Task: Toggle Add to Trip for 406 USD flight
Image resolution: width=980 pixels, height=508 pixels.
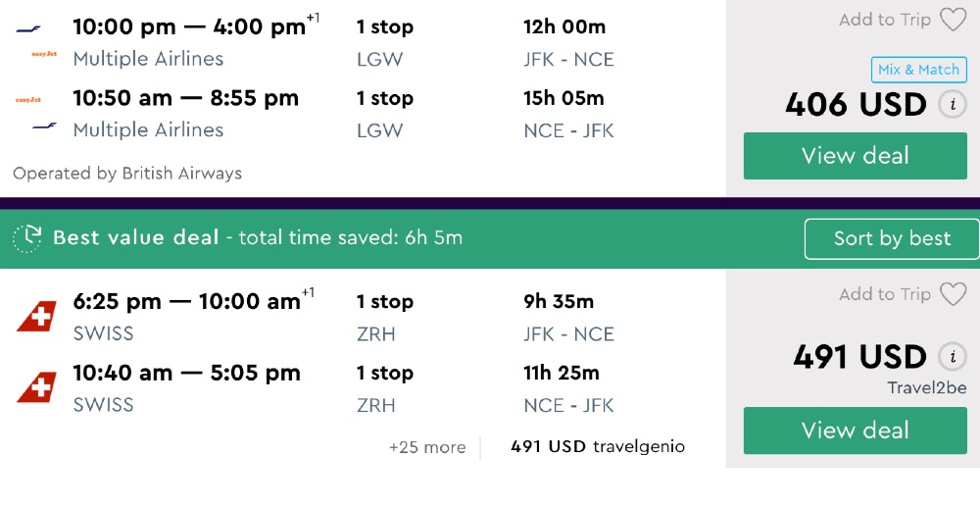Action: [884, 20]
